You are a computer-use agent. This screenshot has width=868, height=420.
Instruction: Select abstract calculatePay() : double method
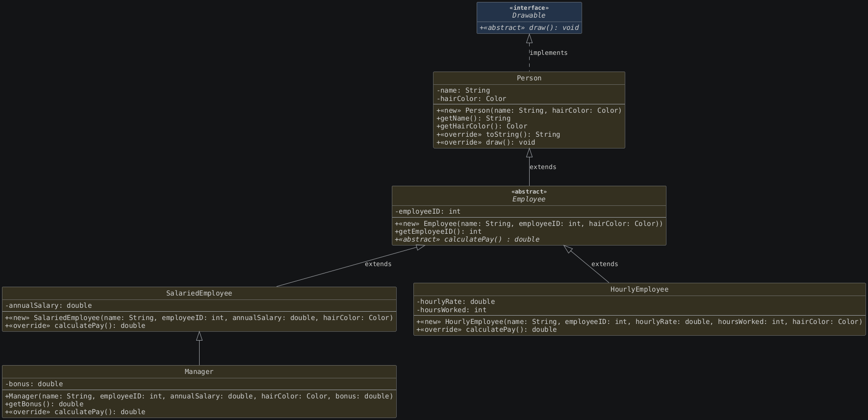[467, 239]
